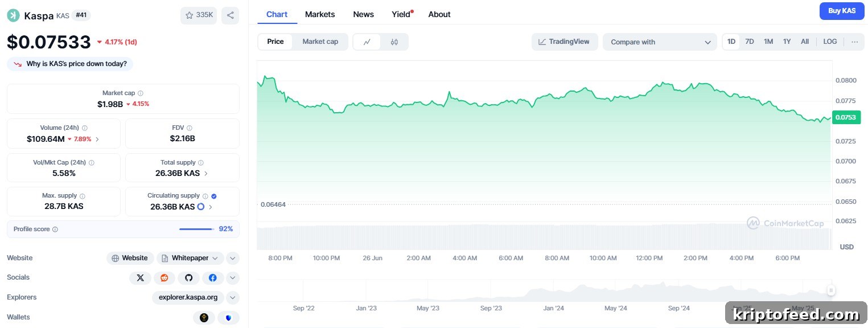The width and height of the screenshot is (868, 328).
Task: Click the Buy KAS button
Action: coord(842,11)
